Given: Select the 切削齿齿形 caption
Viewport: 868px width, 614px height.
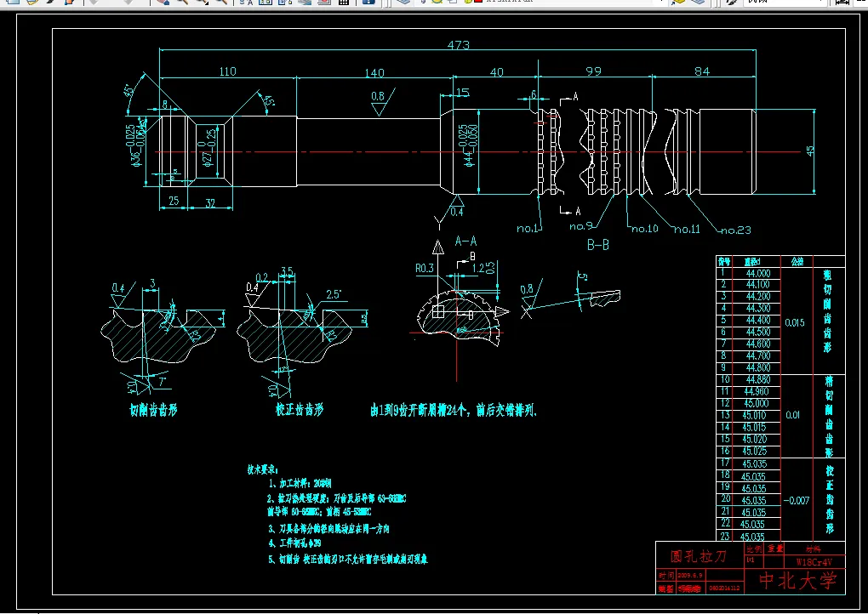Looking at the screenshot, I should pos(153,410).
